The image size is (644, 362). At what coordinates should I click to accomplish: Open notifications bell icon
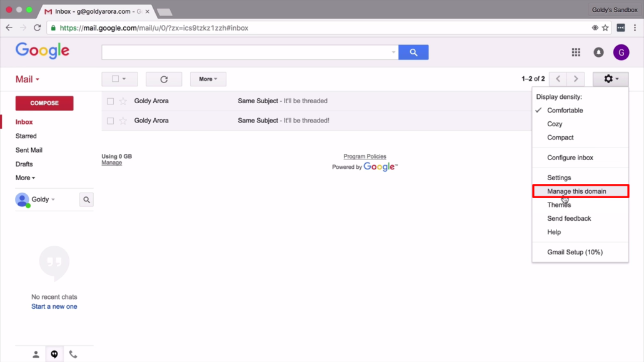click(x=598, y=52)
